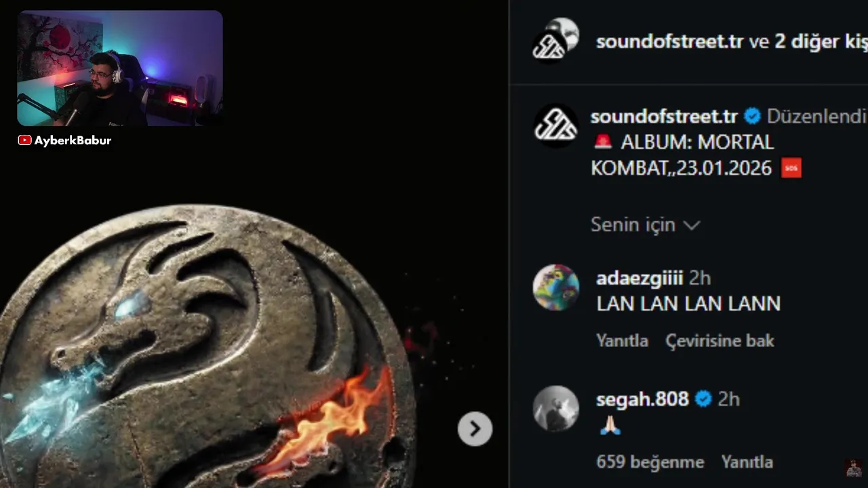Click the streamer webcam thumbnail
The height and width of the screenshot is (488, 868).
(x=120, y=68)
